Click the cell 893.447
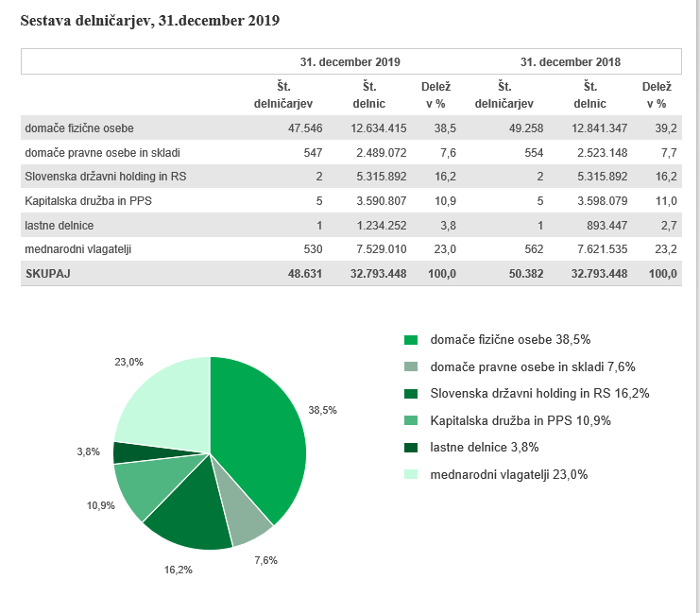The image size is (700, 613). (607, 226)
